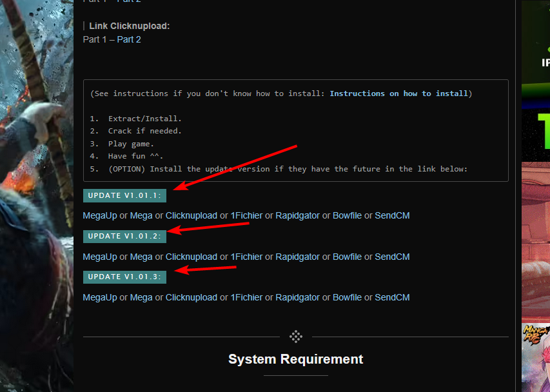Click the red-toned sidebar ad image

pyautogui.click(x=536, y=242)
